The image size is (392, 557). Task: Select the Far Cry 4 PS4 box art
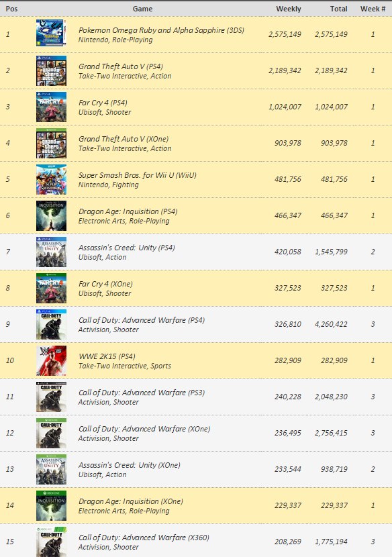point(51,107)
